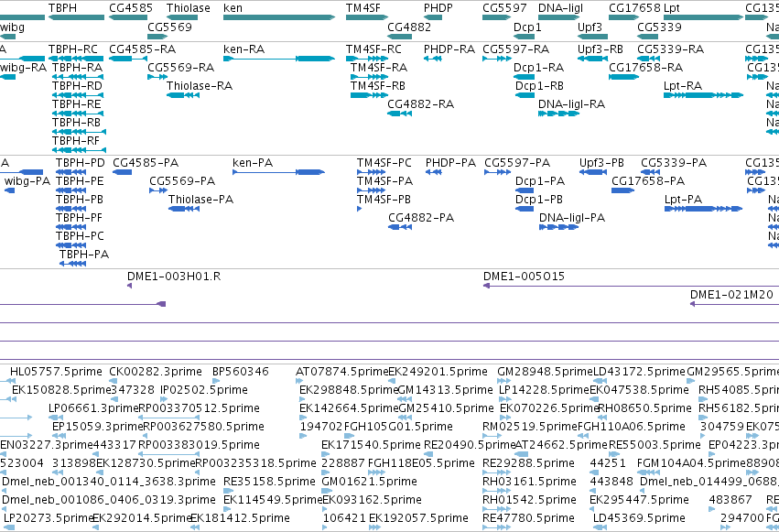
Task: Click the PHDP gene label
Action: [x=438, y=8]
